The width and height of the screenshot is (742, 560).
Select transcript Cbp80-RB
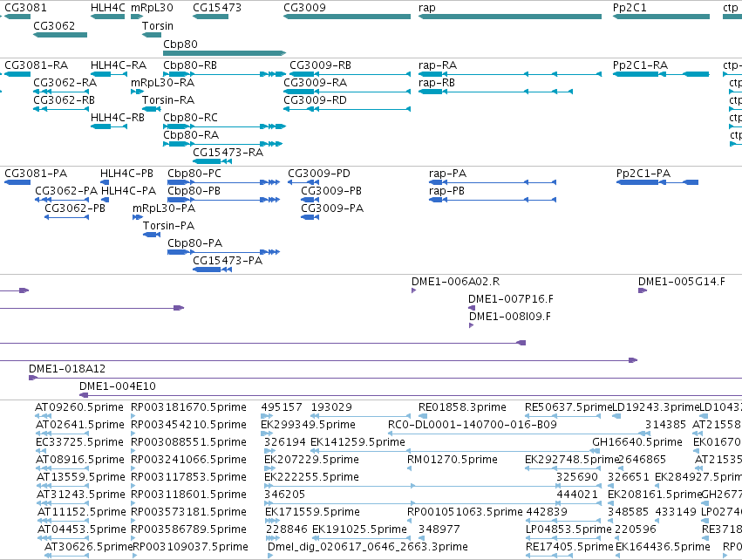click(190, 65)
